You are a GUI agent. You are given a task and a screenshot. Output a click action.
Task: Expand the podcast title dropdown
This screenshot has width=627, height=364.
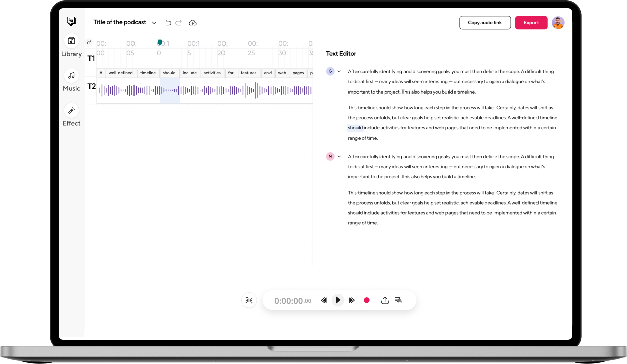[x=154, y=23]
